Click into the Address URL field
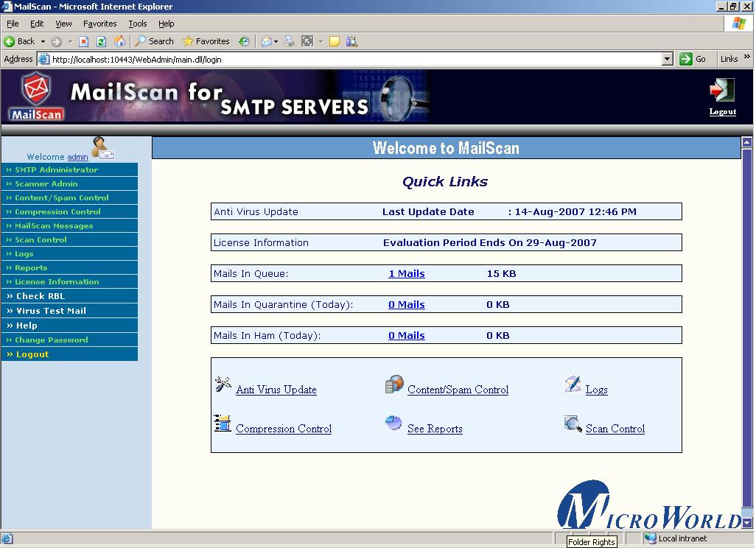 pyautogui.click(x=356, y=59)
